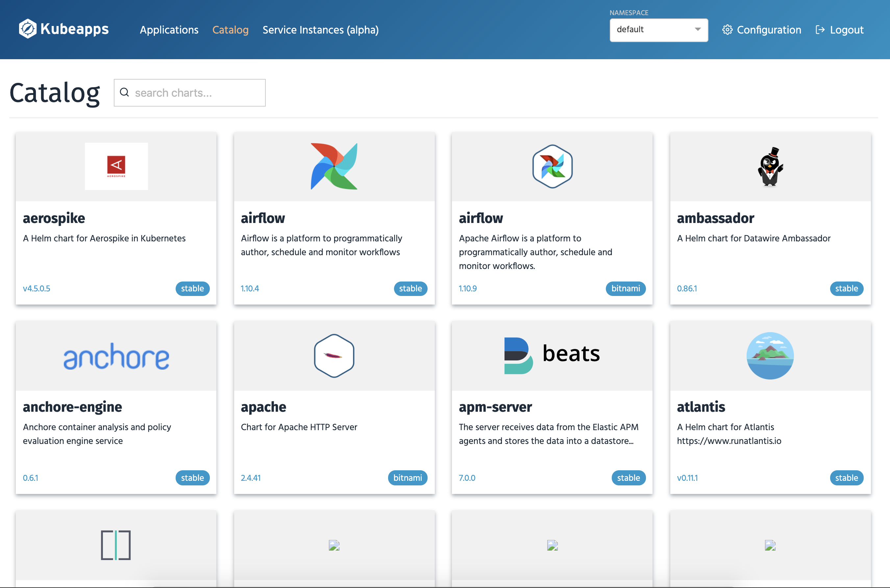Click the Airflow pinwheel icon

point(334,166)
